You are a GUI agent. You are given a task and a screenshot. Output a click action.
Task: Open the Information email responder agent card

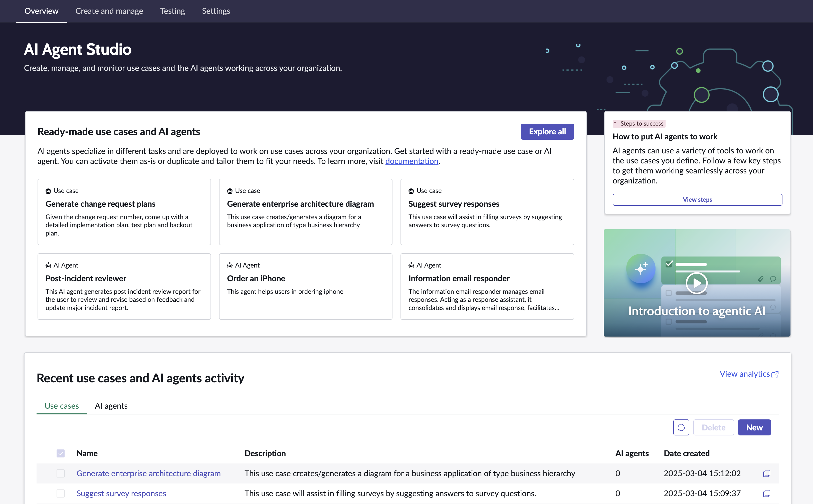487,287
